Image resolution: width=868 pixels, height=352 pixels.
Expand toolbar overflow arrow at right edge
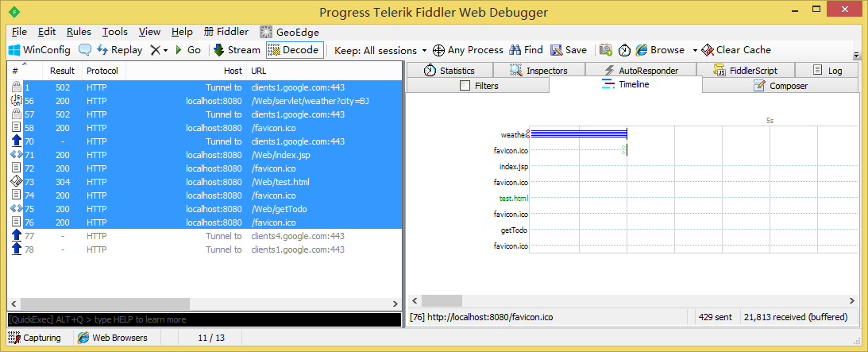coord(856,56)
